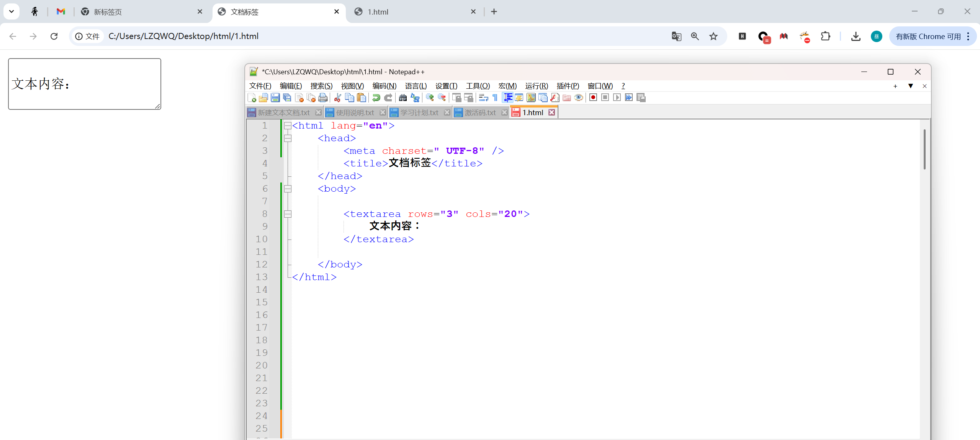
Task: Click the Stop macro recording square icon
Action: pyautogui.click(x=605, y=98)
